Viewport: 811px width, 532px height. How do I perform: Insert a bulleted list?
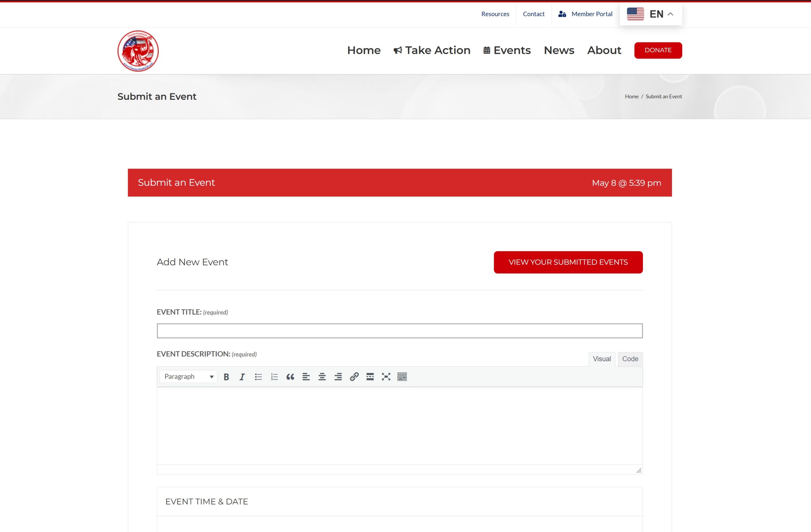[258, 377]
